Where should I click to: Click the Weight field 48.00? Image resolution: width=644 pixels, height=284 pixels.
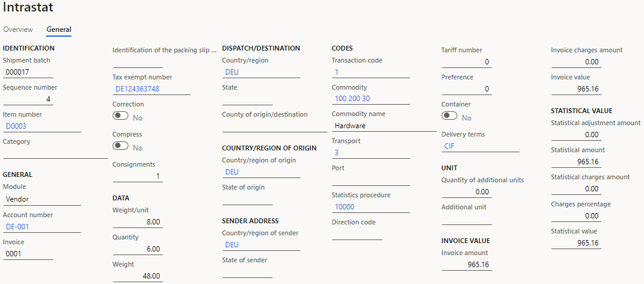(137, 276)
